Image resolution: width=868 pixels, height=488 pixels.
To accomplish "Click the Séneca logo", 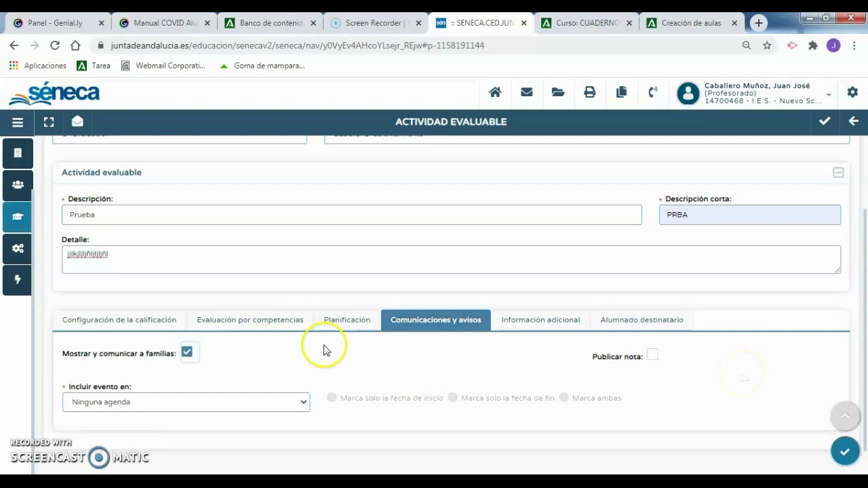I will click(54, 94).
